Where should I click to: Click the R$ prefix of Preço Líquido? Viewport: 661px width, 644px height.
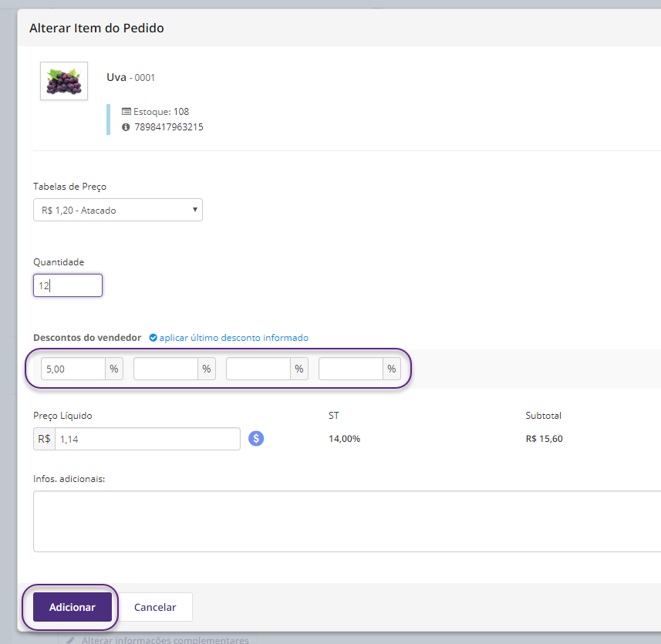(44, 439)
